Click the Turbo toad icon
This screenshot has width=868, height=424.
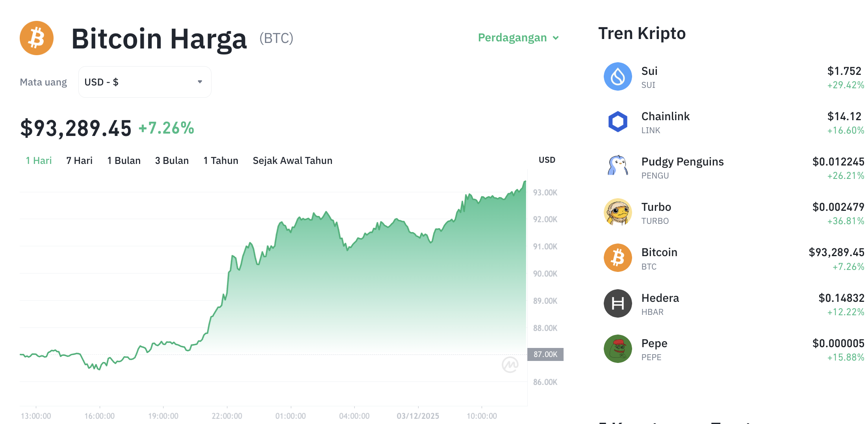point(618,213)
